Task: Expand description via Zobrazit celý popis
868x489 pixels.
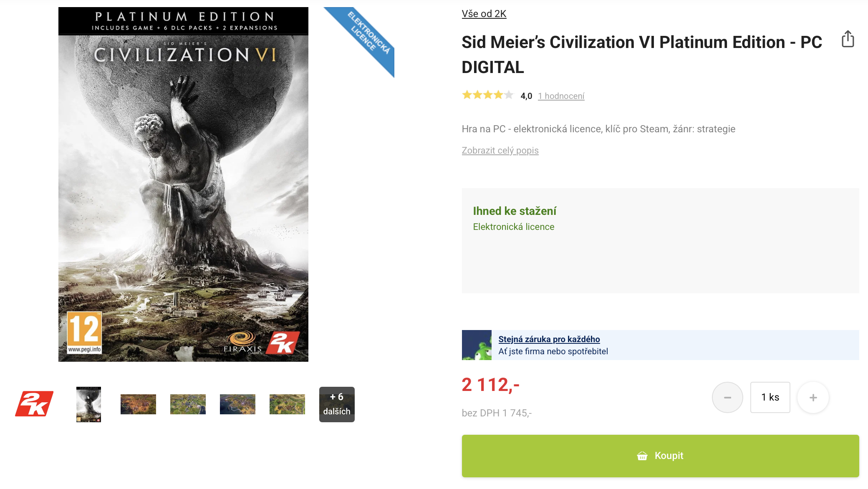Action: [x=500, y=150]
